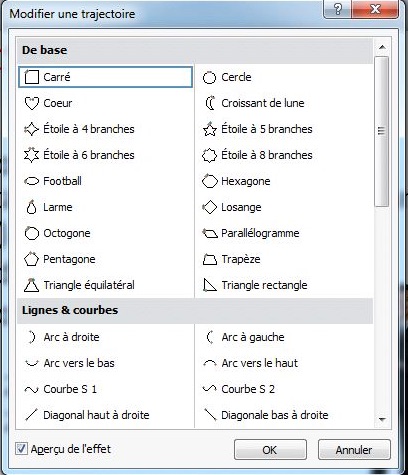Screen dimensions: 408x475
Task: Click the scroll down arrow of the list
Action: (x=382, y=419)
